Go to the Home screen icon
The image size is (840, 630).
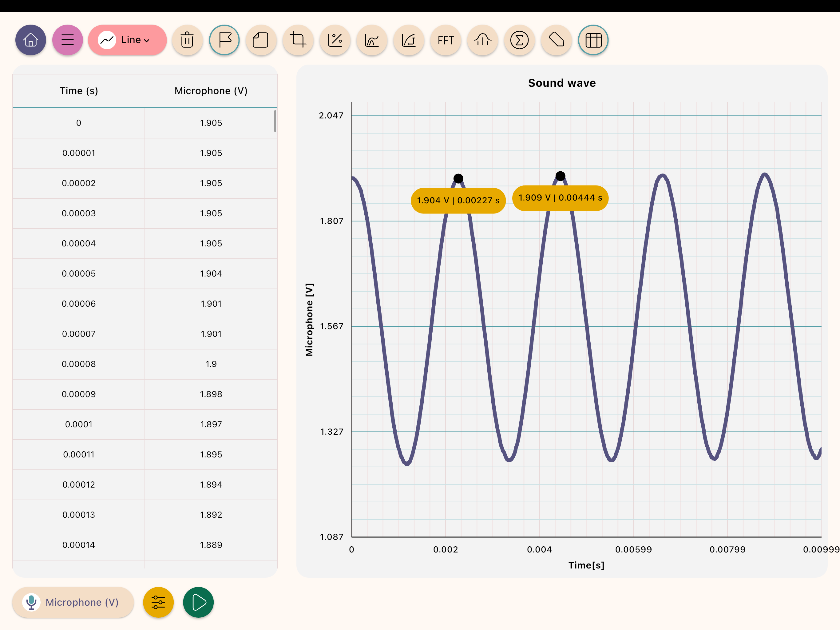tap(31, 40)
